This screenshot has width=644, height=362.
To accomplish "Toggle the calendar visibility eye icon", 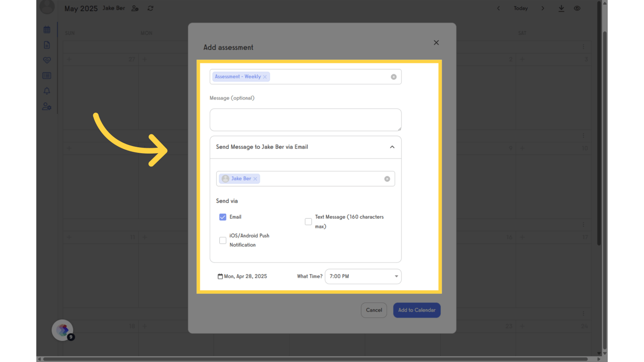I will tap(577, 8).
